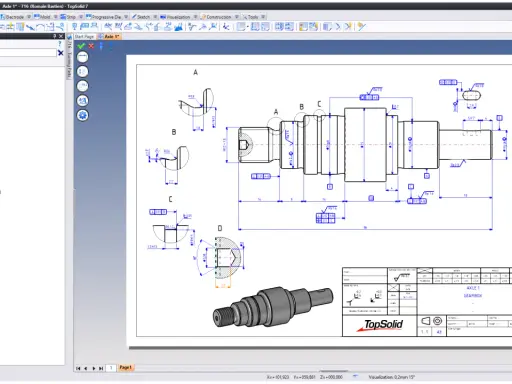The height and width of the screenshot is (384, 512).
Task: Validate with the green checkmark icon
Action: (x=81, y=46)
